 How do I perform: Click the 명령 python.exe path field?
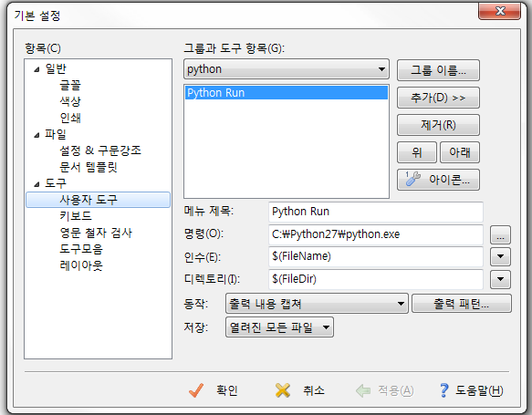[376, 234]
